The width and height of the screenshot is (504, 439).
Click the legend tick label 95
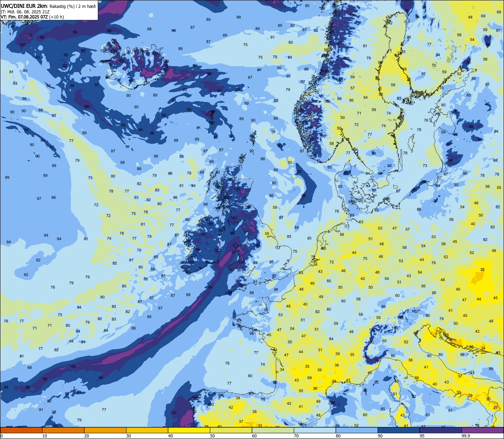[x=422, y=436]
